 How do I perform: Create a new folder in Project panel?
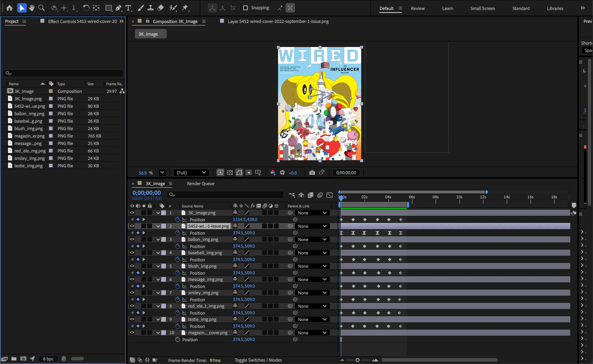tap(14, 359)
